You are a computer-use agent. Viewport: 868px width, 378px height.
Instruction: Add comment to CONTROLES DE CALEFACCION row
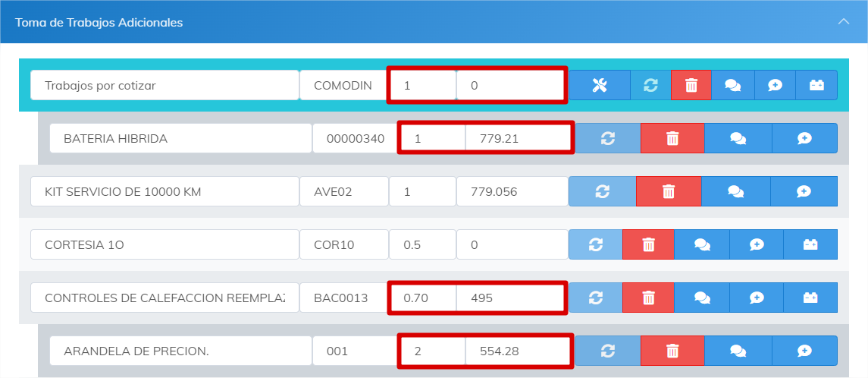pyautogui.click(x=757, y=298)
